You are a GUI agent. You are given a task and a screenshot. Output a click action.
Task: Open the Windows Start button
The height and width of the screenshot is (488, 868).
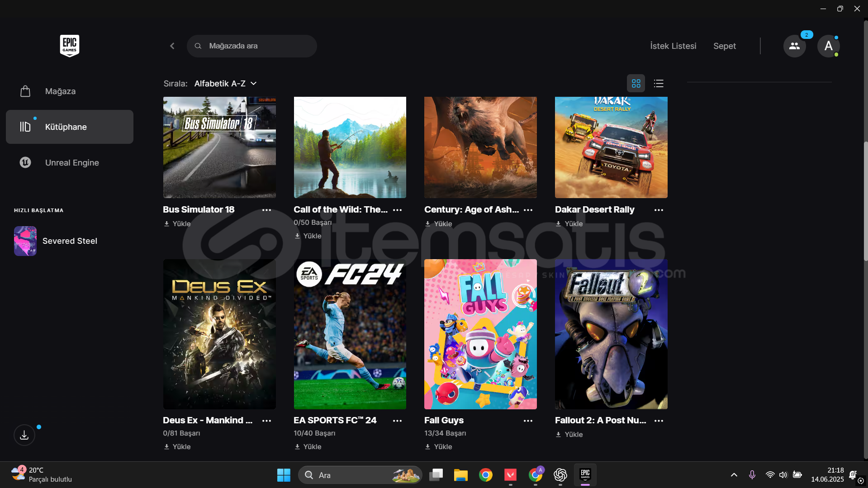click(284, 475)
